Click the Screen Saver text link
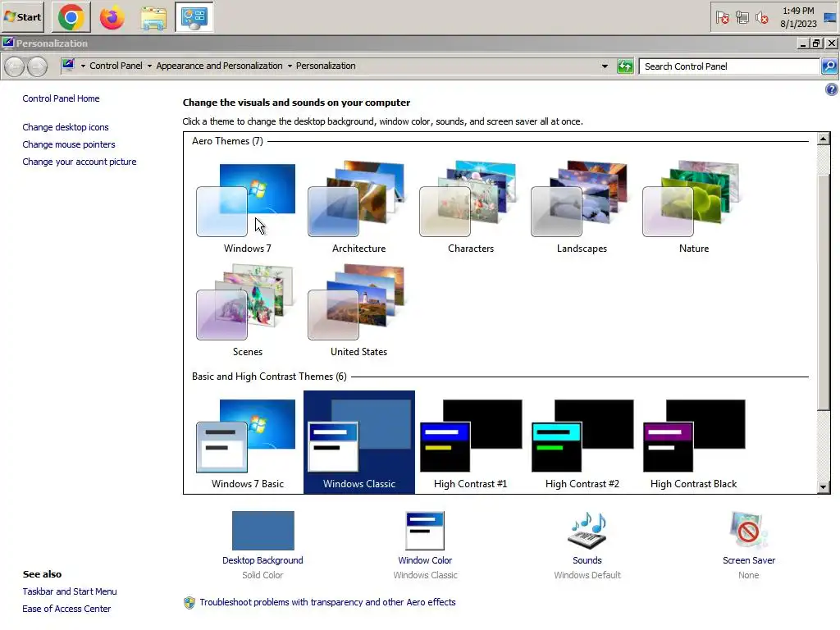Viewport: 840px width, 630px height. (748, 560)
